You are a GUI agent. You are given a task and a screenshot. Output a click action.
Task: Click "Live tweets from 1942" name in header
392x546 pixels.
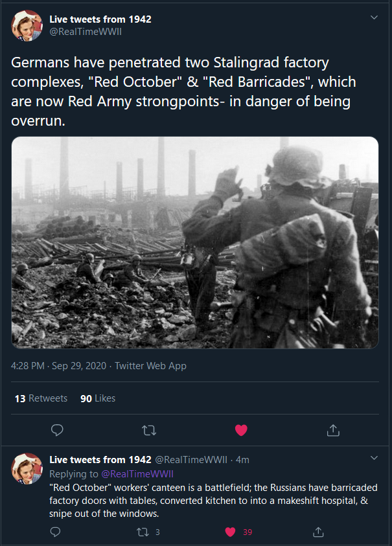click(100, 19)
